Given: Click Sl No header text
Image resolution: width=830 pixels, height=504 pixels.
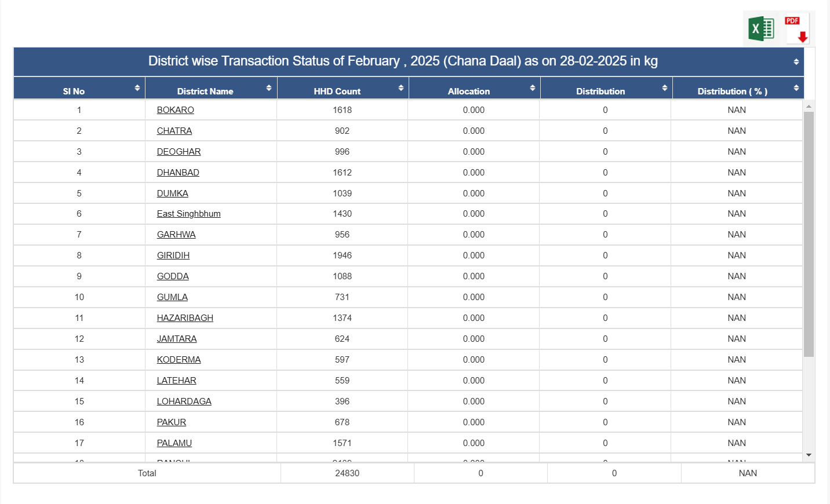Looking at the screenshot, I should click(74, 92).
